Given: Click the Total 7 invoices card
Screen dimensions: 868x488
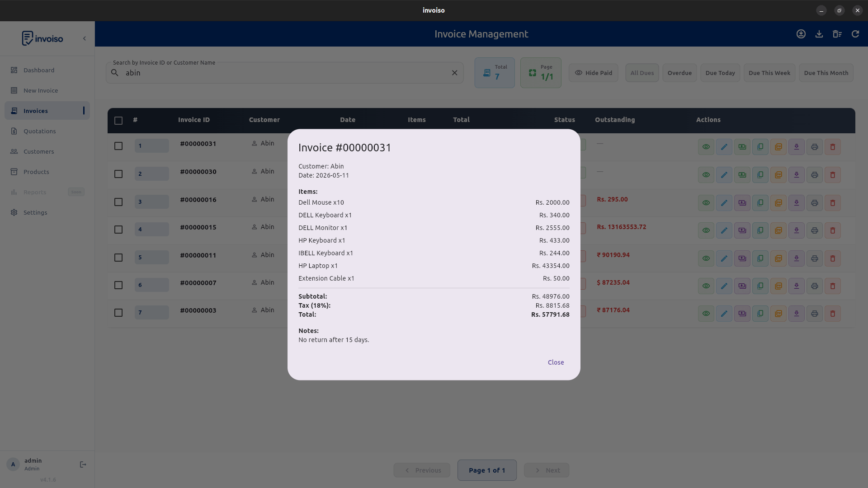Looking at the screenshot, I should click(495, 73).
